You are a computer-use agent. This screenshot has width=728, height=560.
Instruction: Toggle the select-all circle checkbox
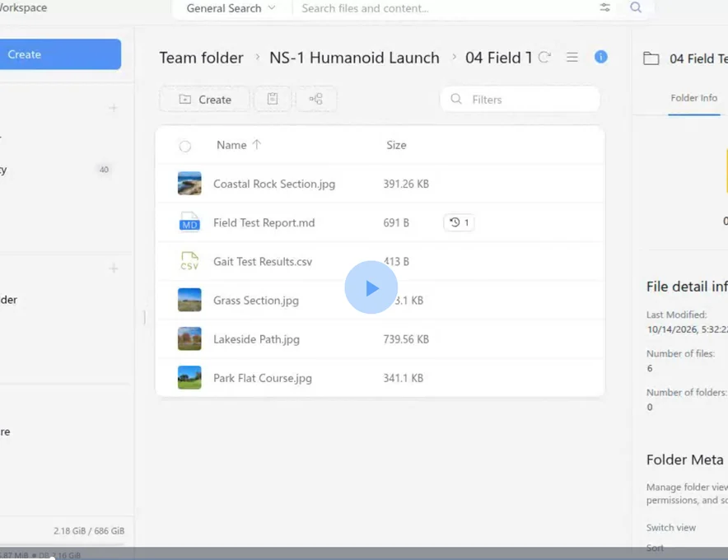coord(184,147)
